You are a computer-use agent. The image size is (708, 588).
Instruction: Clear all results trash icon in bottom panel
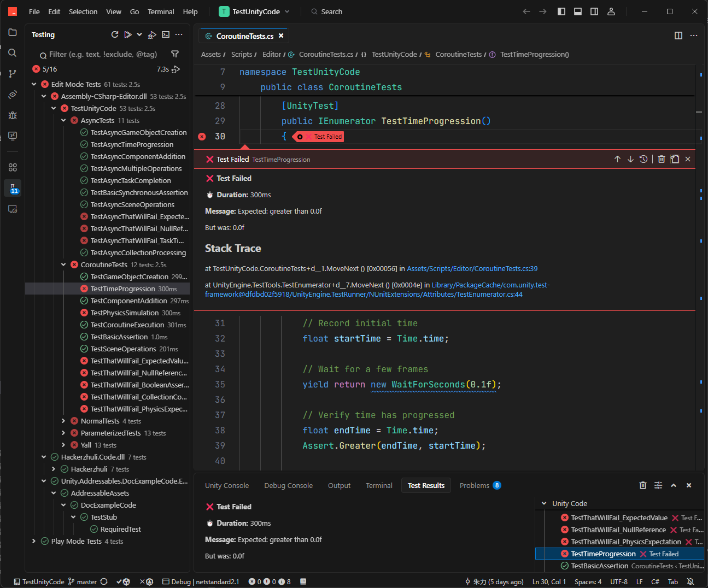pyautogui.click(x=643, y=485)
